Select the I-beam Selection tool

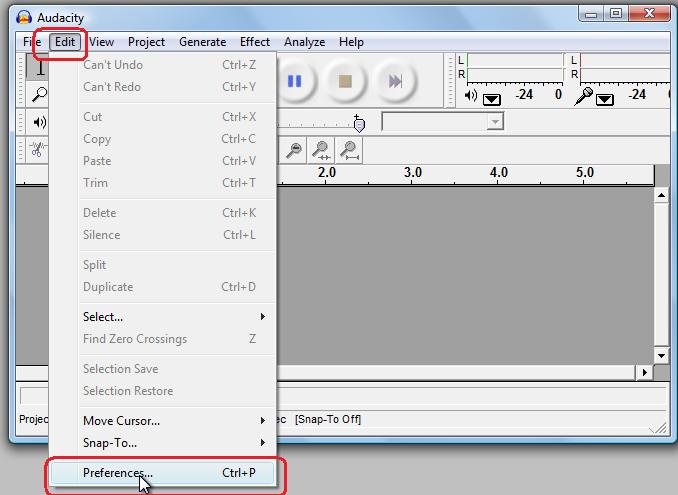click(40, 68)
